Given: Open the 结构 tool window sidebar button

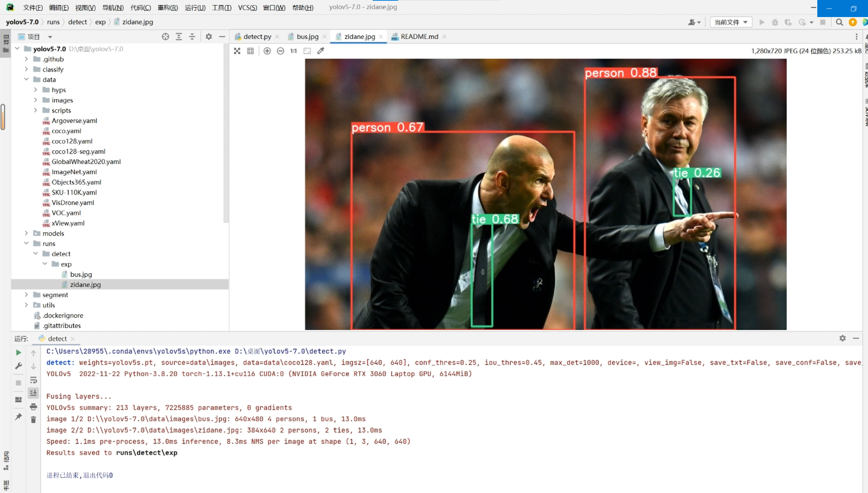Looking at the screenshot, I should coord(6,461).
